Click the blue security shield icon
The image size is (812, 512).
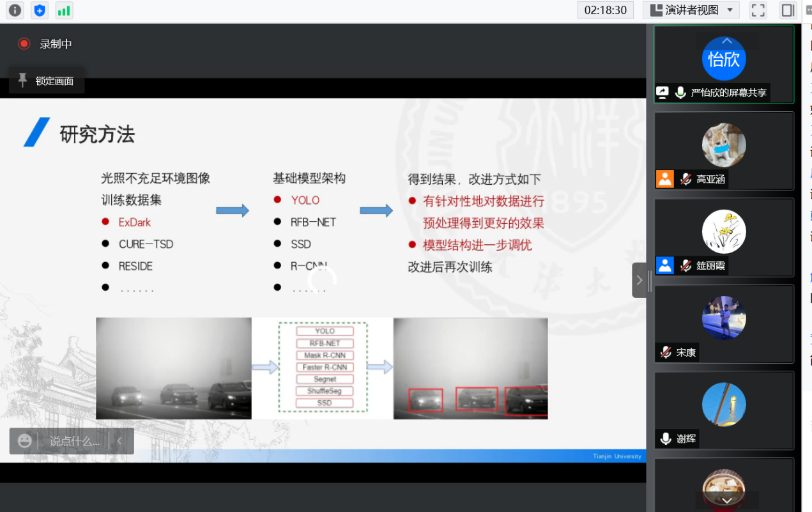[40, 10]
